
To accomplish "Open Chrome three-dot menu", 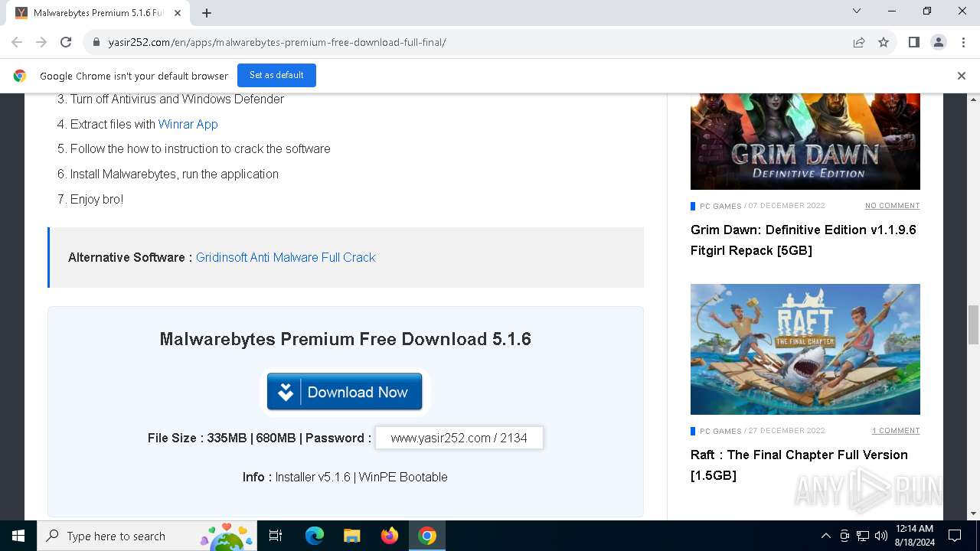I will coord(962,42).
